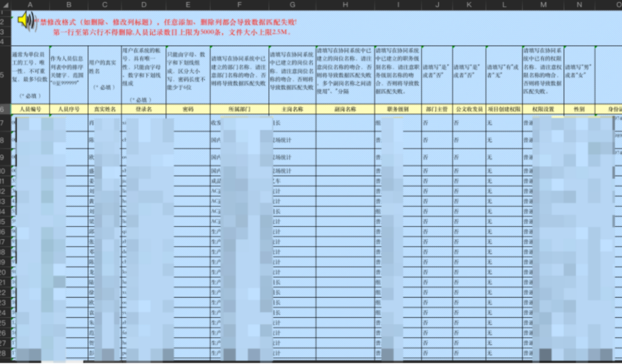This screenshot has width=622, height=364.
Task: Click column G description about 岗位名称
Action: 292,75
